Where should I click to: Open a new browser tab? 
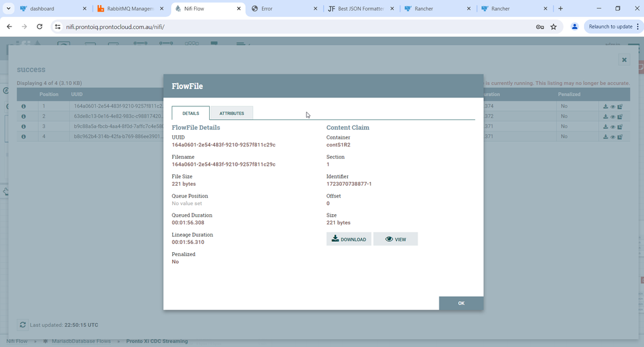pos(560,8)
